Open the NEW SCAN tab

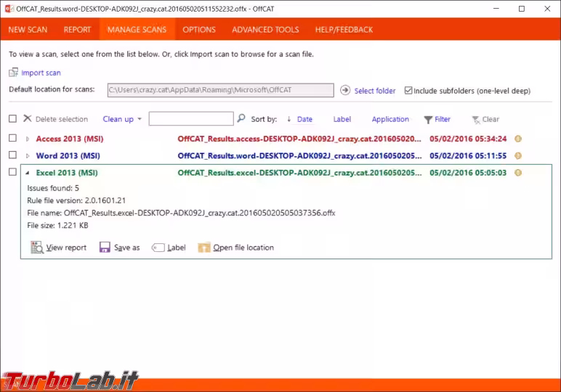tap(28, 30)
